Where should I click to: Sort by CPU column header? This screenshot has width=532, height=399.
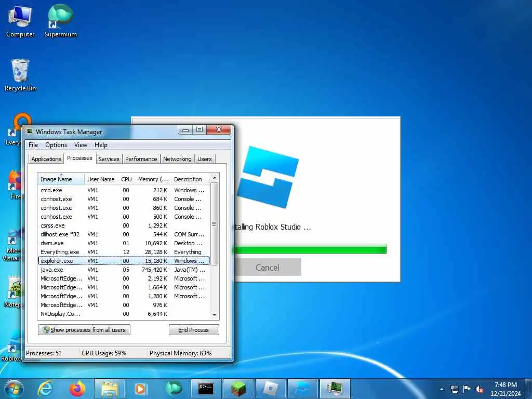pos(126,179)
